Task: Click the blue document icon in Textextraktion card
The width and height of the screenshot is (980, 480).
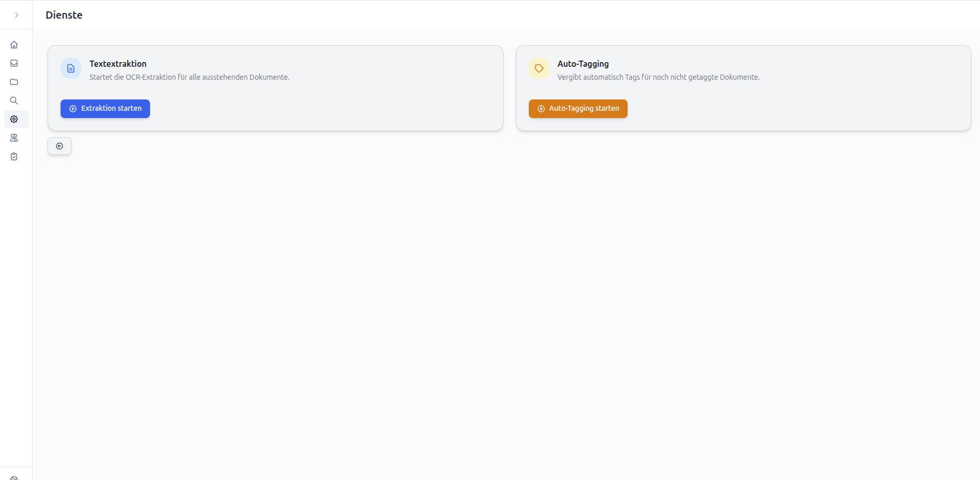Action: coord(71,68)
